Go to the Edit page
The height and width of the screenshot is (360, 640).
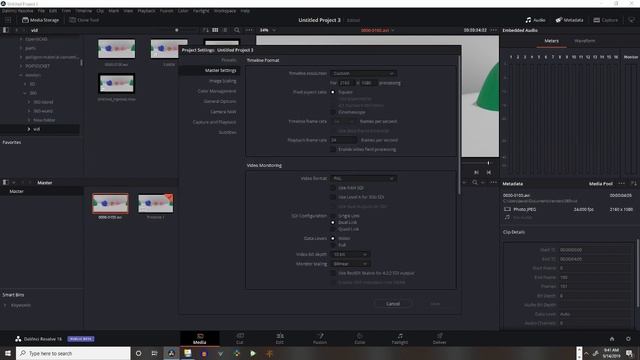click(280, 339)
